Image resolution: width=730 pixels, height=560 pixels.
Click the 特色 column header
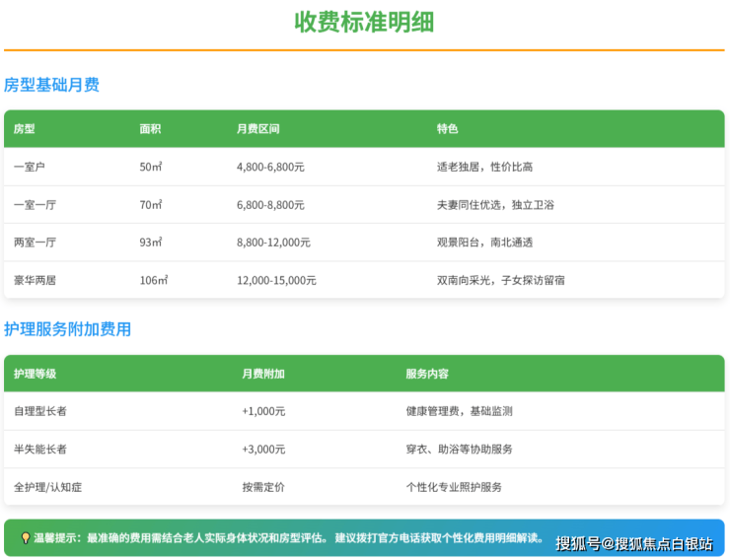click(447, 129)
